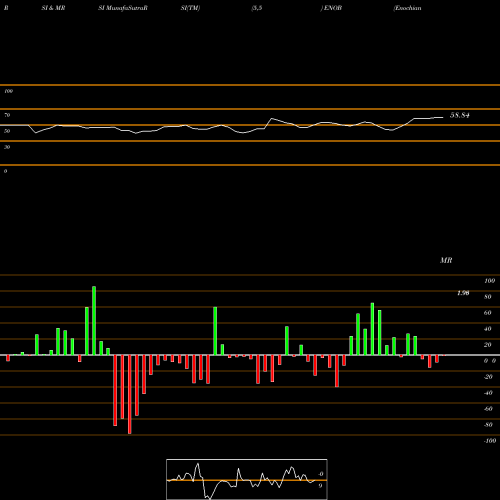Click the 1.98 value near the MR scale
Screen dimensions: 500x500
pos(463,293)
